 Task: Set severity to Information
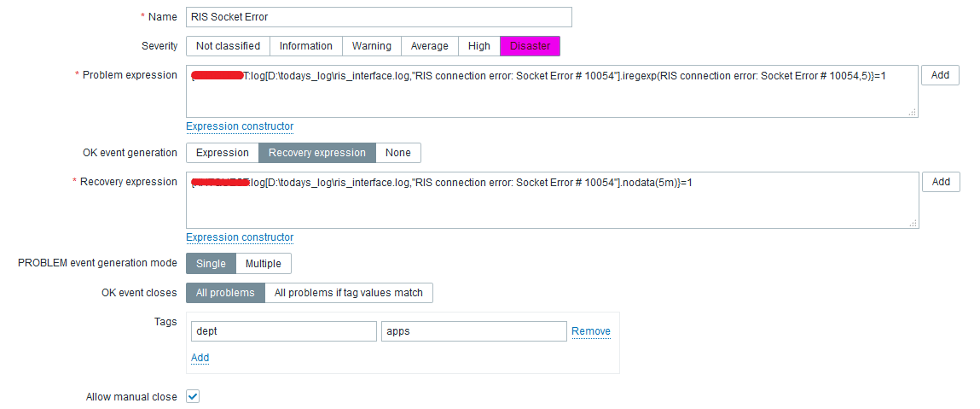coord(305,46)
